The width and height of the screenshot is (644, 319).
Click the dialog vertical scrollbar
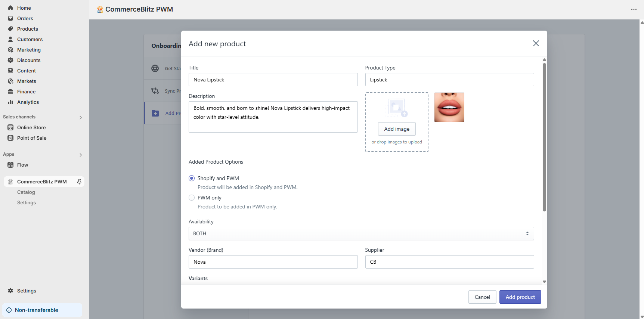tap(544, 137)
